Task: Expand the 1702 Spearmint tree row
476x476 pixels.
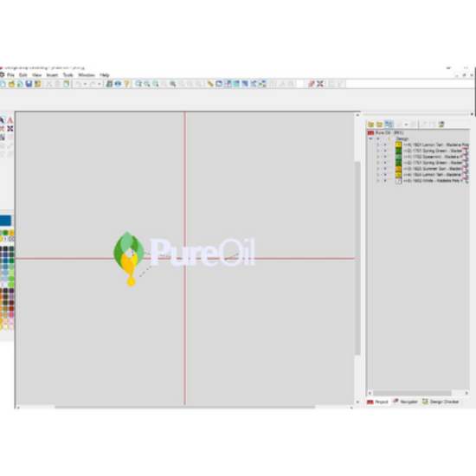Action: click(x=378, y=157)
